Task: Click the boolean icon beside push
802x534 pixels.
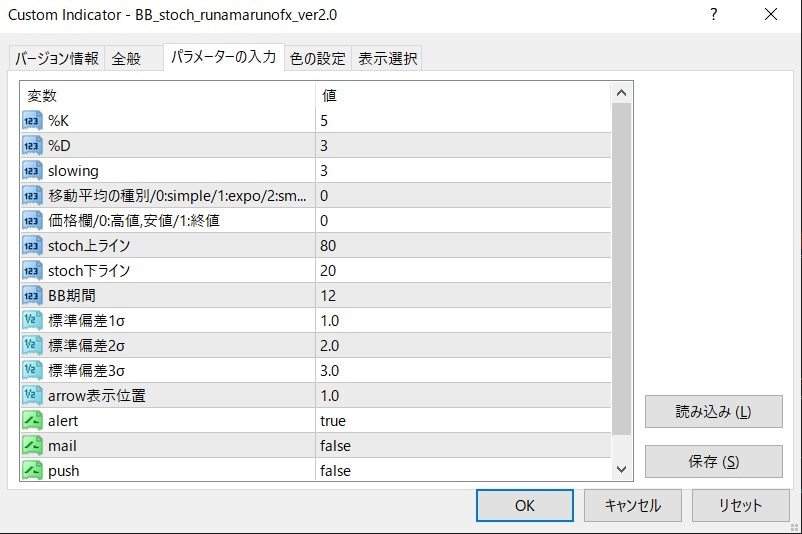Action: tap(32, 471)
